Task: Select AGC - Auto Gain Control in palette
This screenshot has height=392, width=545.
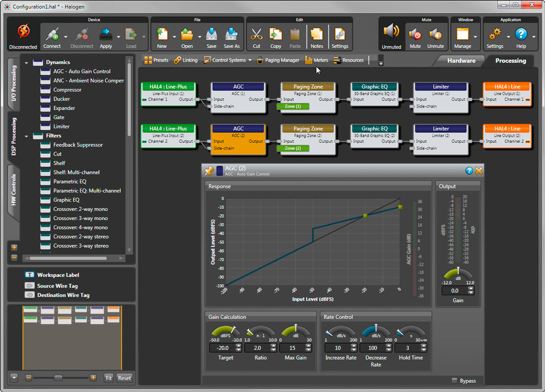Action: [82, 71]
